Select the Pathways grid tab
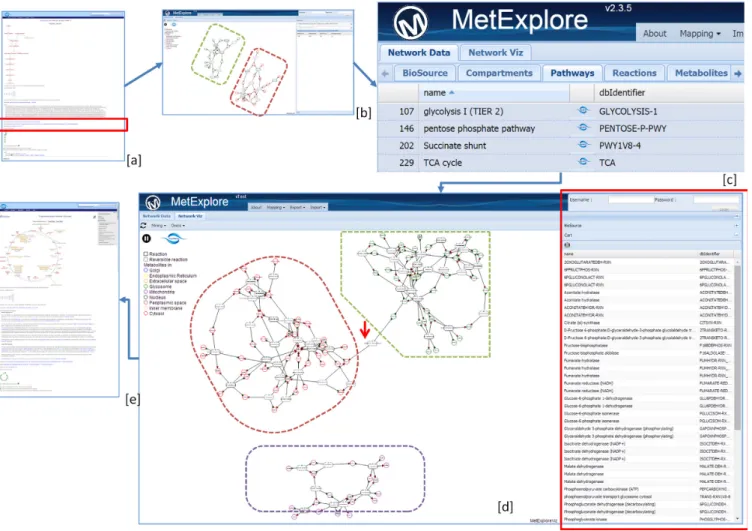 point(572,73)
